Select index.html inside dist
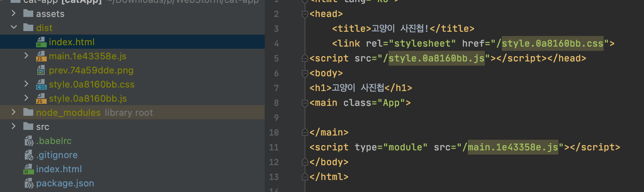Screen dimensions: 644x192 [71, 42]
